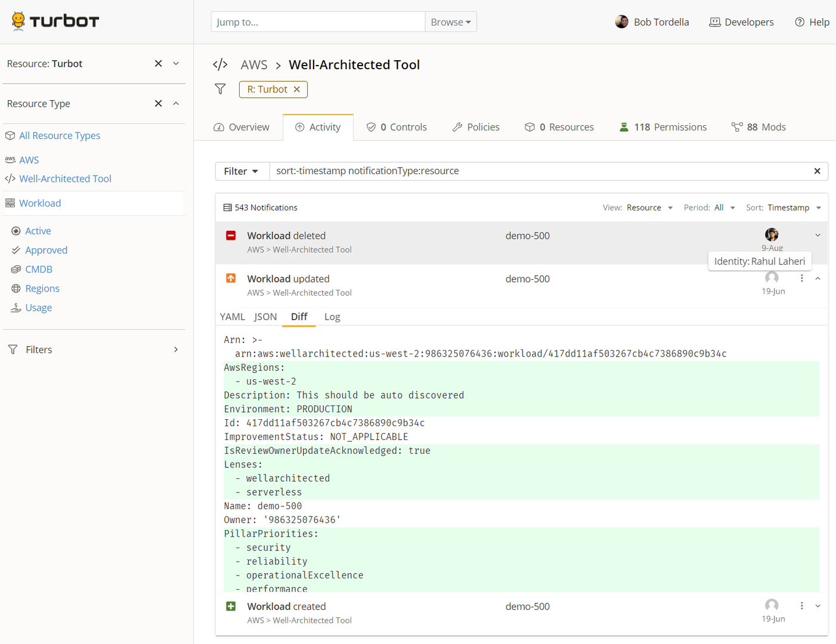Expand the Filters section
Viewport: 836px width, 644px height.
click(x=94, y=349)
